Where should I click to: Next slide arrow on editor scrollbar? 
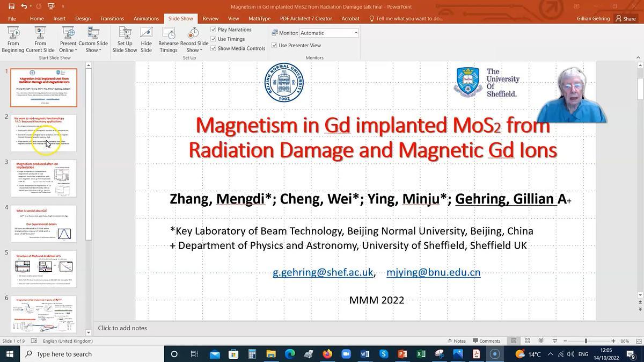[x=640, y=309]
